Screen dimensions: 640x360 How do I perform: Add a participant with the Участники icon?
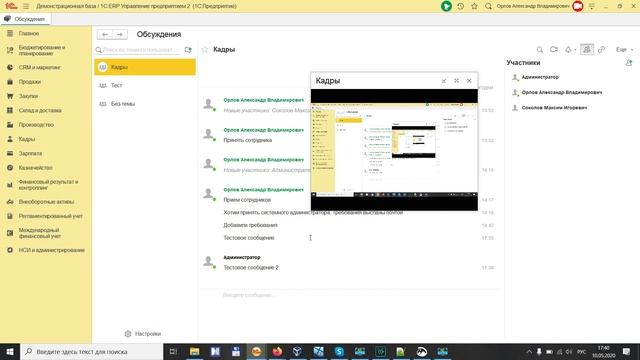(629, 63)
